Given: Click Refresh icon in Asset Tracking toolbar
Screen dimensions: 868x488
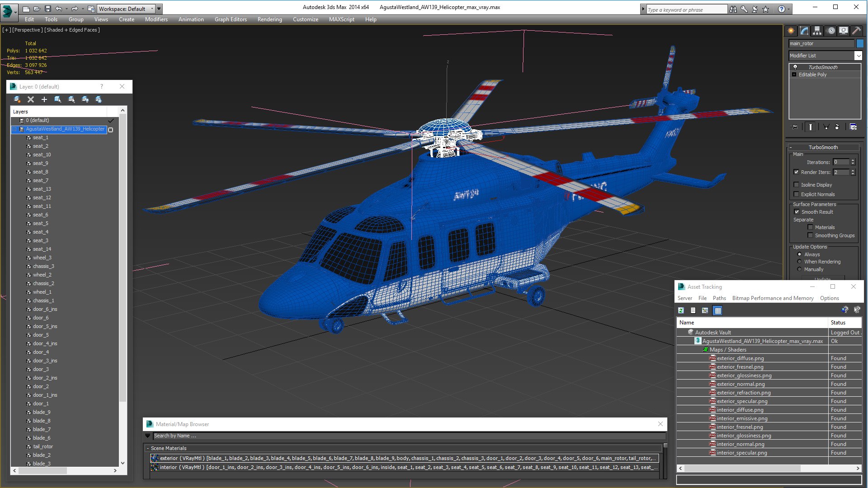Looking at the screenshot, I should click(681, 310).
